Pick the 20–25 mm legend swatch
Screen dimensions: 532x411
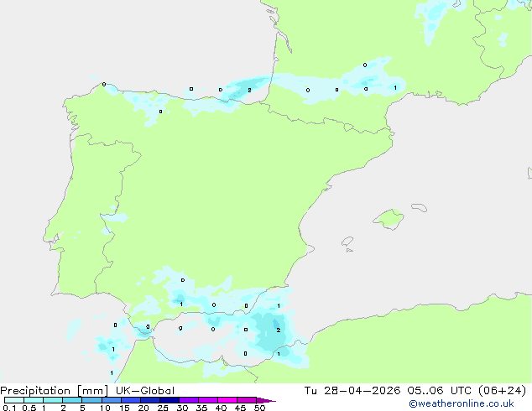150,400
